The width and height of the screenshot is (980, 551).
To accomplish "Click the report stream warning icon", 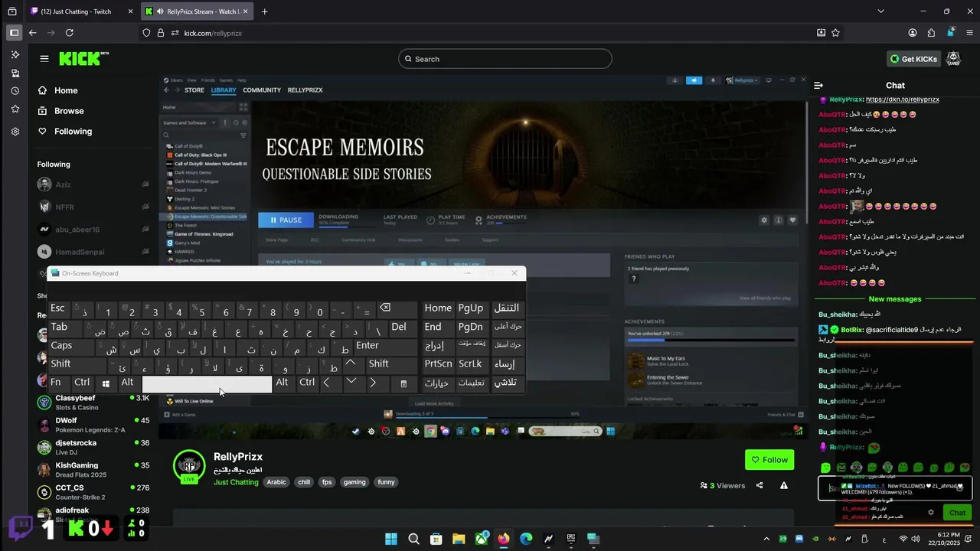I will click(783, 485).
